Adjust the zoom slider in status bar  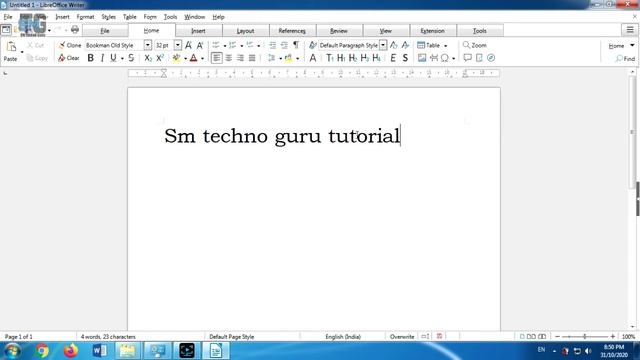pyautogui.click(x=585, y=337)
